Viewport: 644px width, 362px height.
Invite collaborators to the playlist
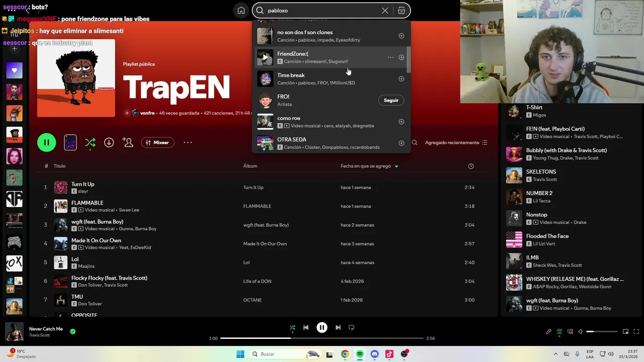click(x=128, y=143)
